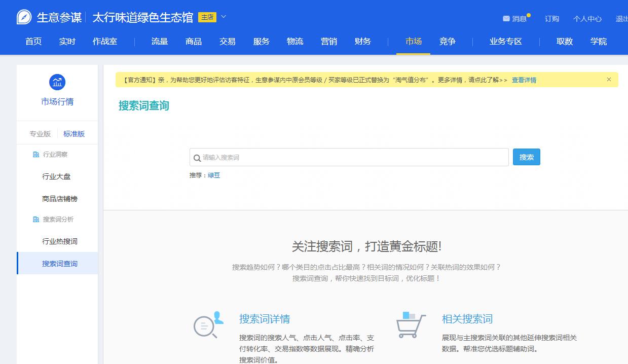
Task: Select the 市场行情 chart icon in sidebar
Action: (56, 82)
